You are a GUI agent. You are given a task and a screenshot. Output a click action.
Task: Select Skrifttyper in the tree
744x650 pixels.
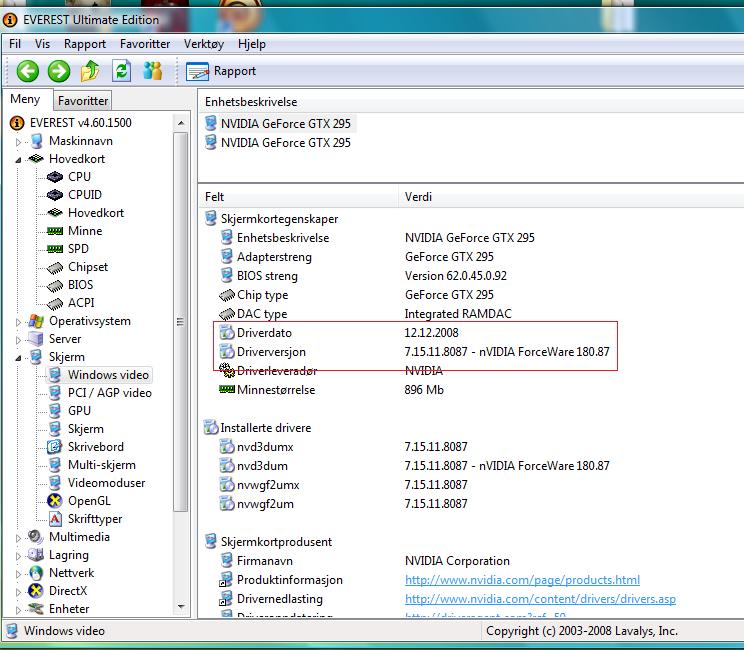tap(95, 519)
